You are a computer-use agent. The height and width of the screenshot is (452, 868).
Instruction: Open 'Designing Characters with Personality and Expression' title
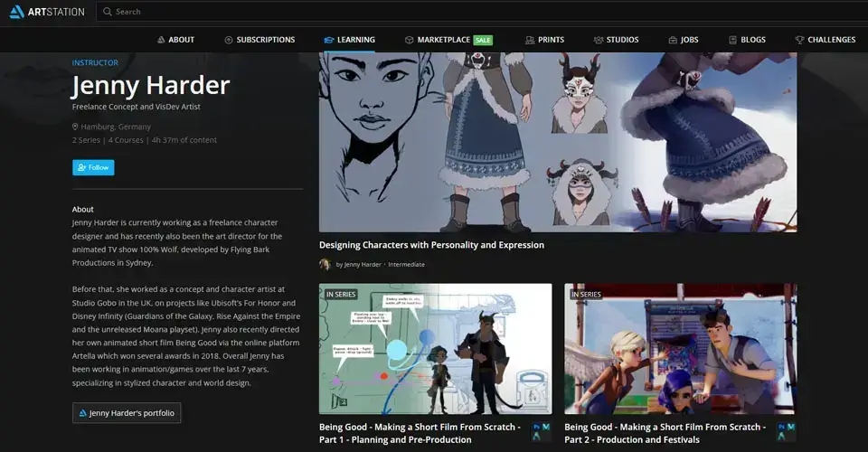[432, 245]
